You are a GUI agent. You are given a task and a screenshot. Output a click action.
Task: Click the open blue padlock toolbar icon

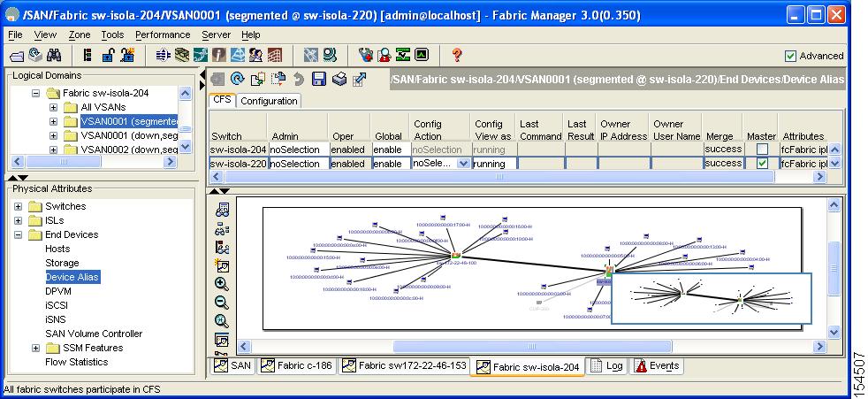tap(108, 56)
